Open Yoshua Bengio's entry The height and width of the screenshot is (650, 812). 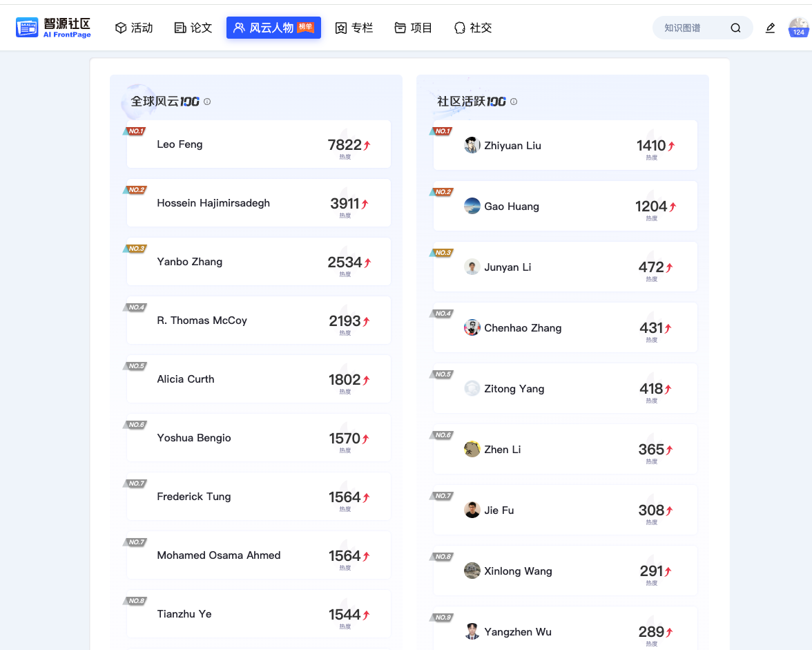[x=258, y=438]
